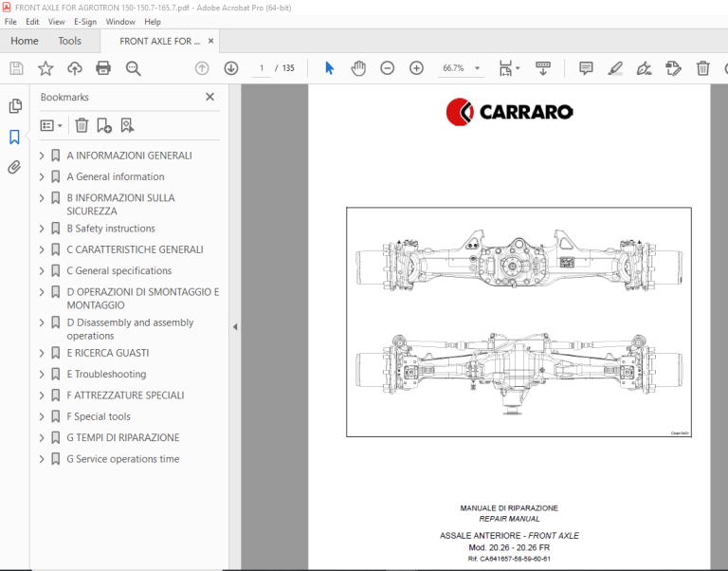This screenshot has height=571, width=728.
Task: Jump to F ATTREZZATURE SPECIALI bookmark
Action: (125, 396)
